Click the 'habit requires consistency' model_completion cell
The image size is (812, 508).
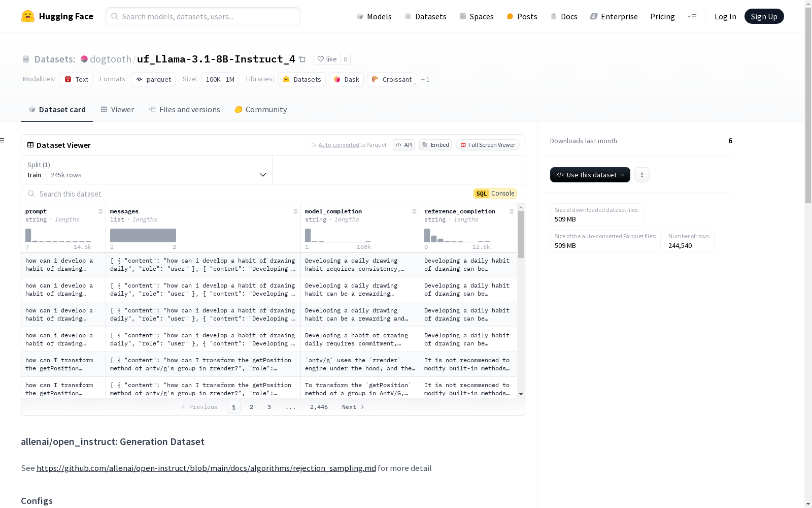(x=360, y=265)
